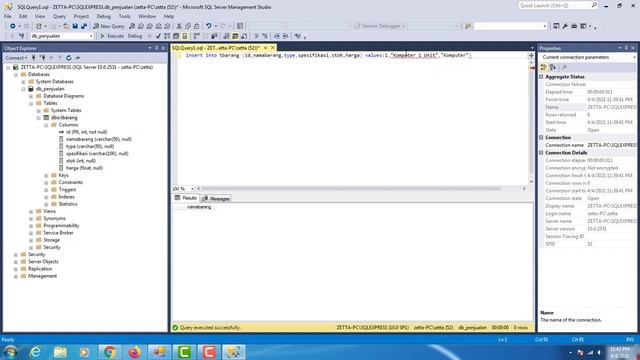The width and height of the screenshot is (640, 360).
Task: Collapse the dbo.tbarang table node
Action: (38, 118)
